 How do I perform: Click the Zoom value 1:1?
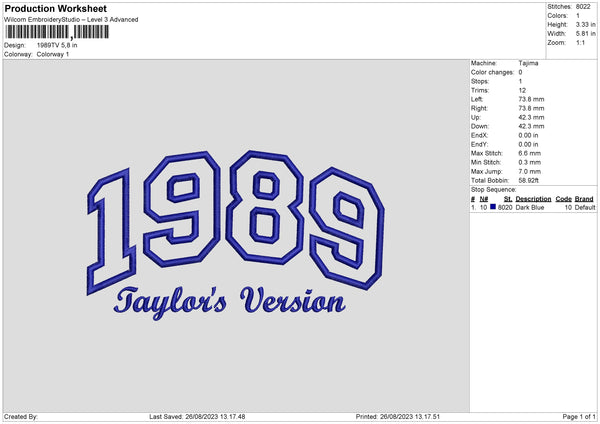pyautogui.click(x=580, y=43)
